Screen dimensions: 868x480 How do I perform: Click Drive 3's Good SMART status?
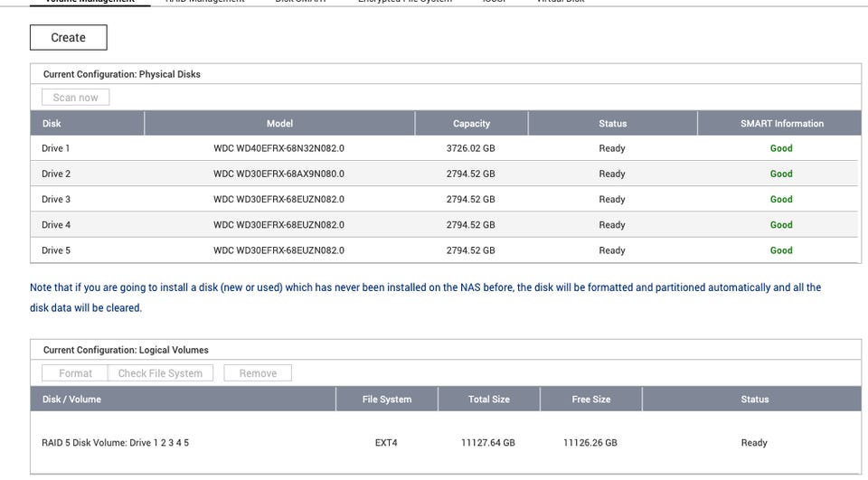tap(780, 199)
